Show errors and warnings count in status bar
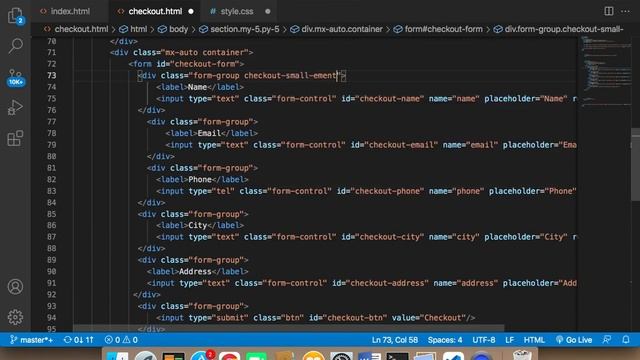Viewport: 640px width, 360px height. tap(121, 340)
